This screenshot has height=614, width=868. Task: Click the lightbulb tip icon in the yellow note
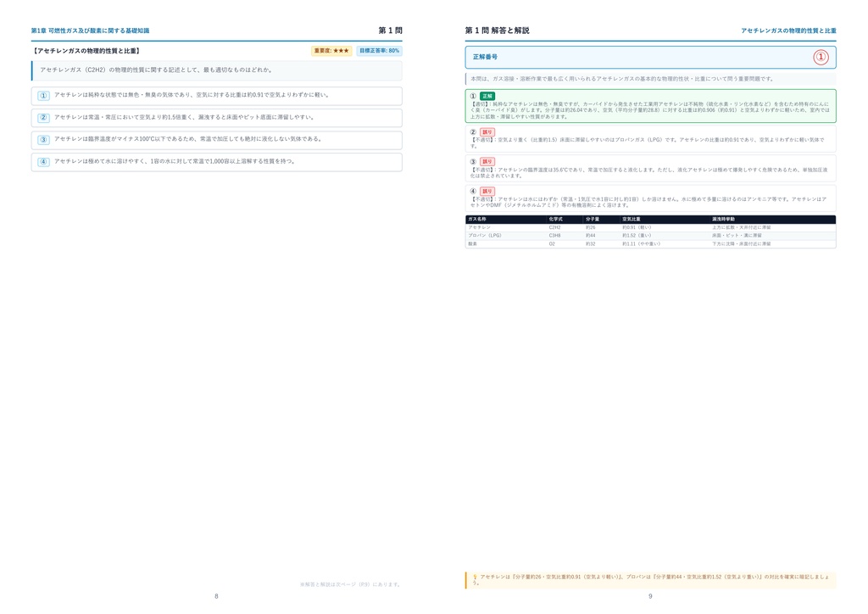pos(475,577)
